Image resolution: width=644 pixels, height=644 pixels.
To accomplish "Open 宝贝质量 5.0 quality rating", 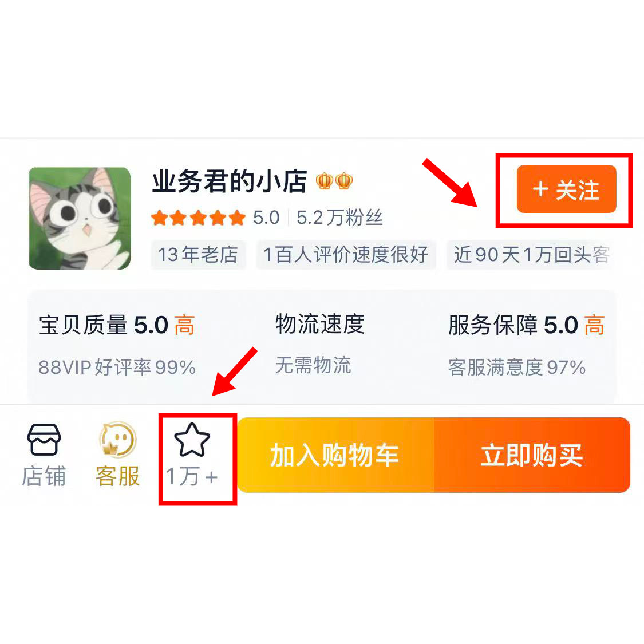I will 117,325.
